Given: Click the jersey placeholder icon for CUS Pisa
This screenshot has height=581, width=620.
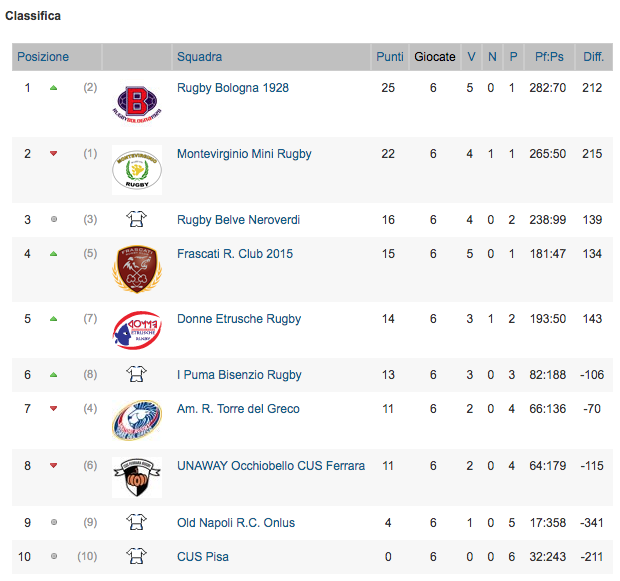Looking at the screenshot, I should (x=136, y=556).
